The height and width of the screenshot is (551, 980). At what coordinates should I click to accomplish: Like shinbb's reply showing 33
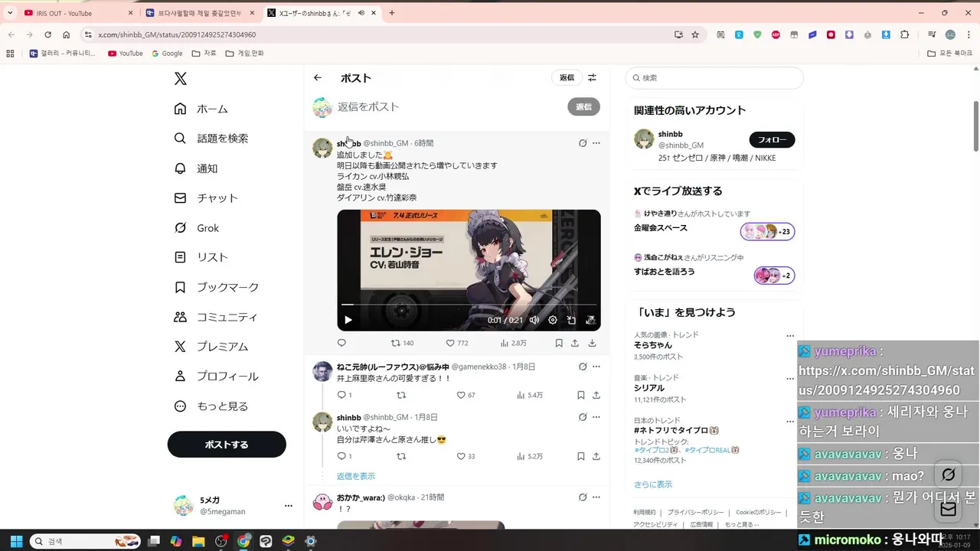[x=465, y=456]
